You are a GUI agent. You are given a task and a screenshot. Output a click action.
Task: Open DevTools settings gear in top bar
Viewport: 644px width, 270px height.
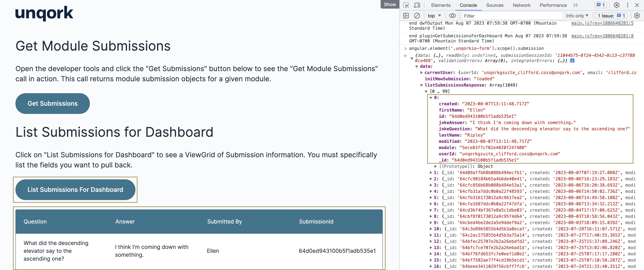coord(616,5)
